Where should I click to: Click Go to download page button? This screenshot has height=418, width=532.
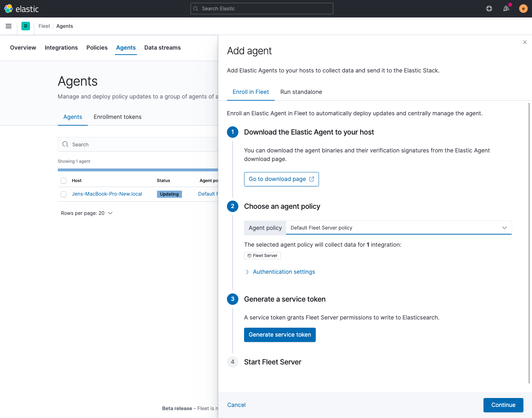[x=282, y=179]
